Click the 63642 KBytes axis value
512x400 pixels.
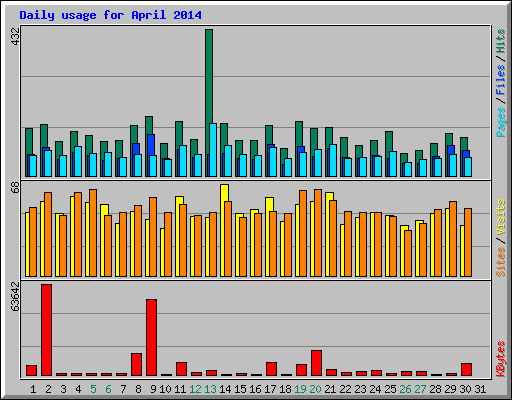[16, 297]
